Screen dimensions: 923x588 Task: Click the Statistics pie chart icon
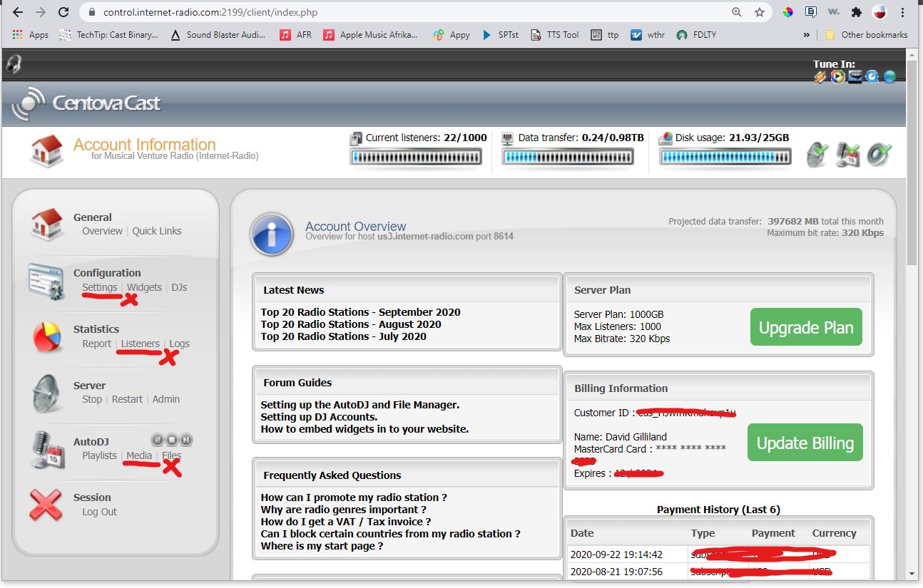coord(47,336)
